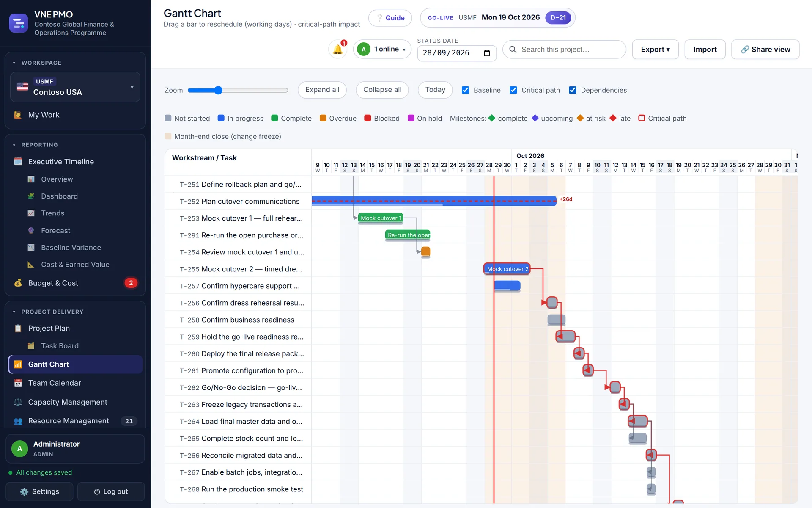
Task: Open the Export dropdown menu
Action: tap(655, 50)
